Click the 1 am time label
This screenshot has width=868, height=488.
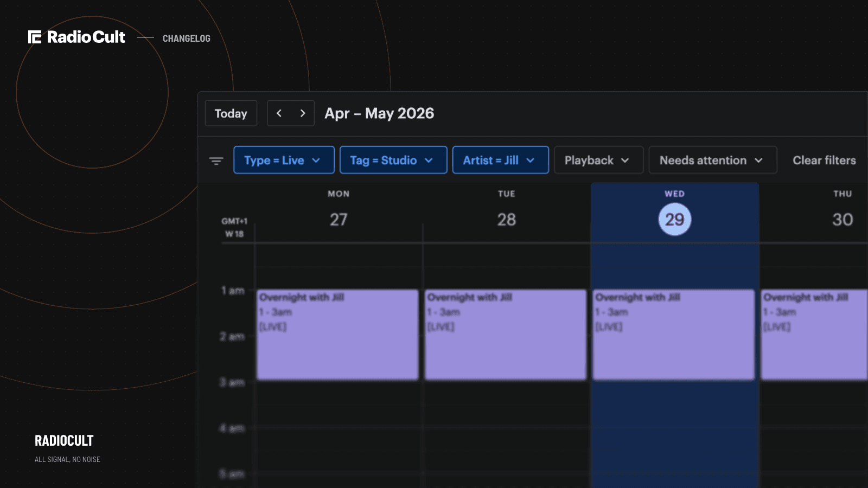click(x=233, y=291)
